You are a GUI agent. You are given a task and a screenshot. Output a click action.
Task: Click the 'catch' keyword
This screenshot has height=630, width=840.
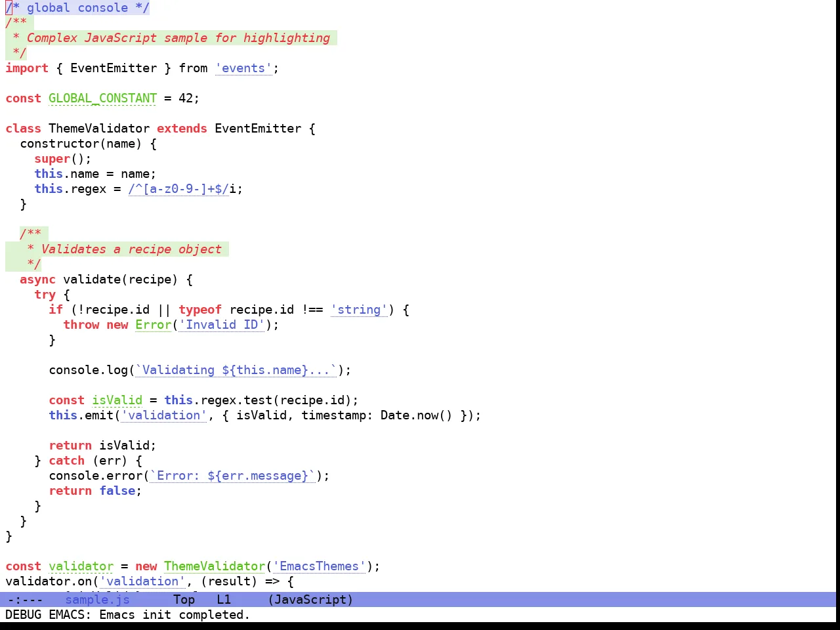[x=66, y=461]
